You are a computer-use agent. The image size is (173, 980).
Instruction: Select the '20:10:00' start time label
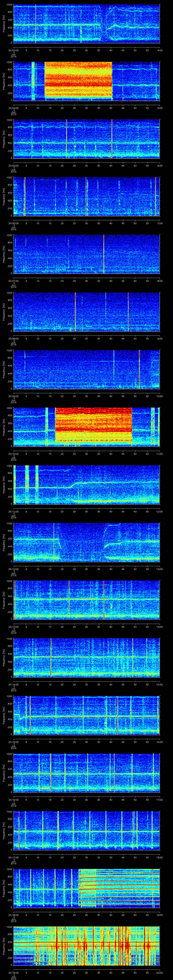point(13,454)
